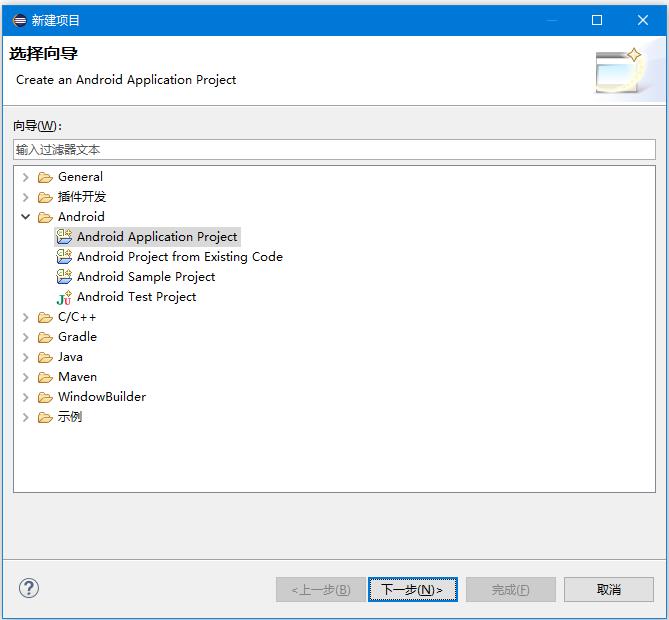Viewport: 669px width, 620px height.
Task: Close the 新建项目 dialog
Action: [x=643, y=20]
